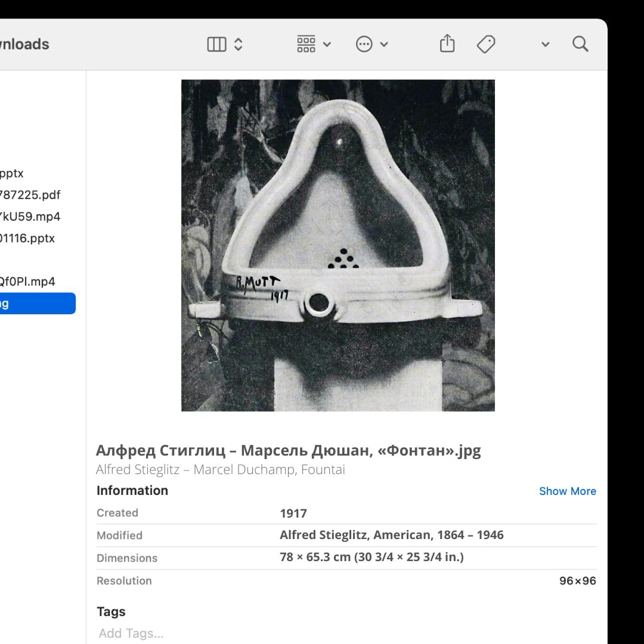Click Resolution value 96×96
The height and width of the screenshot is (644, 644).
(577, 581)
